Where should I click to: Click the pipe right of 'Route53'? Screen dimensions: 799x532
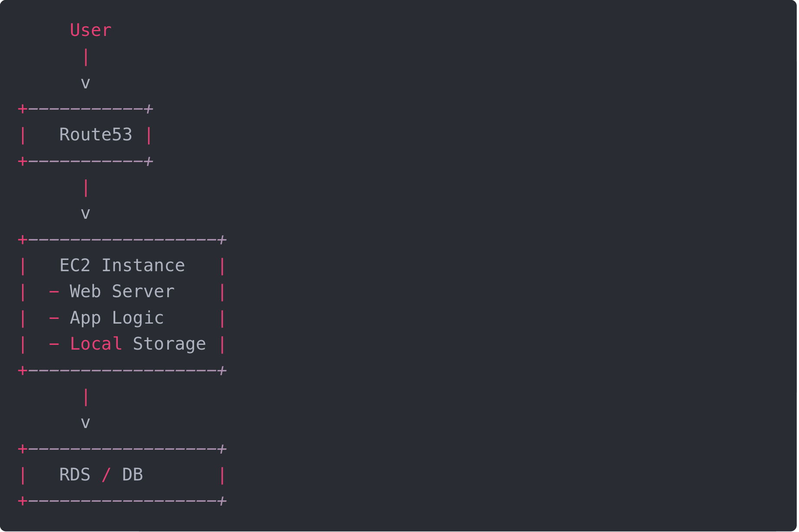(x=149, y=135)
